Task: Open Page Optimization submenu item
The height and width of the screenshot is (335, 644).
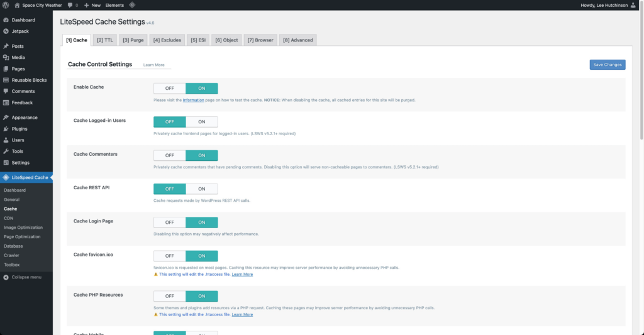Action: [22, 237]
